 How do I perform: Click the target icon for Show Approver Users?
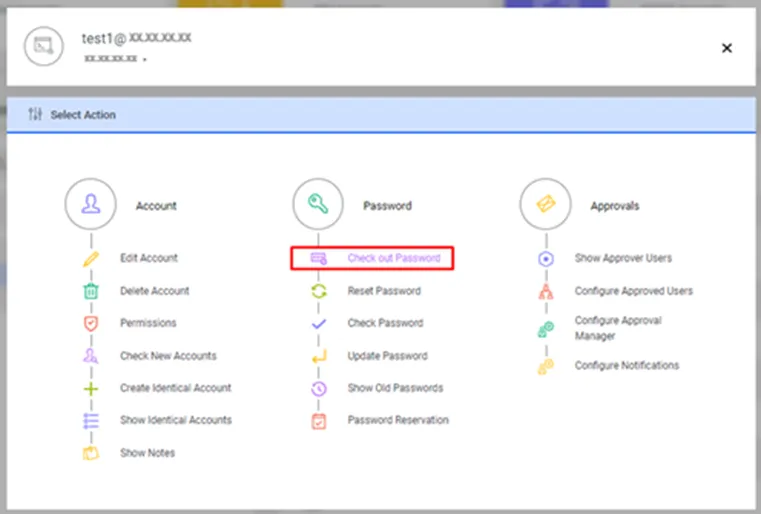(x=546, y=259)
